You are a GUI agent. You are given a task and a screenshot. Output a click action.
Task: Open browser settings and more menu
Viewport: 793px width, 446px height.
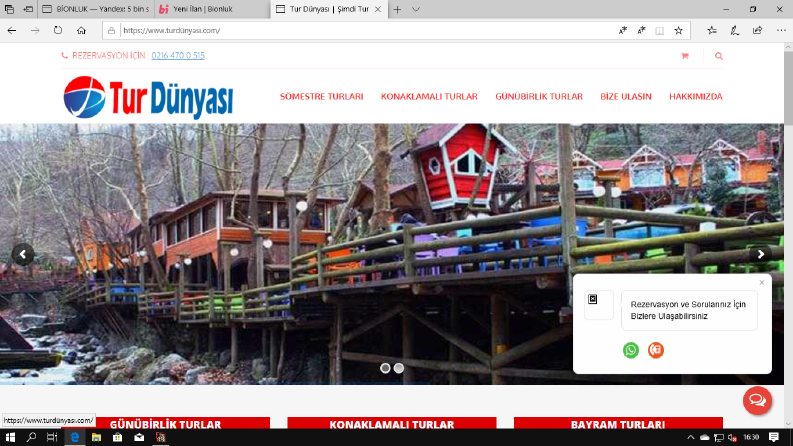click(x=781, y=30)
